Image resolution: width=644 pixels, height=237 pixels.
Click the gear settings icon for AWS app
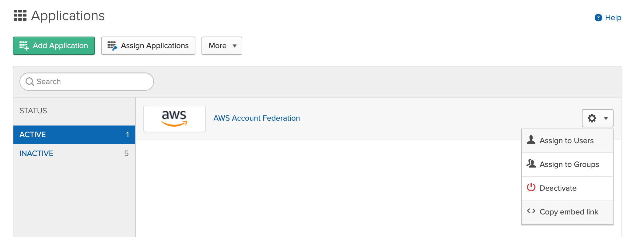[592, 118]
